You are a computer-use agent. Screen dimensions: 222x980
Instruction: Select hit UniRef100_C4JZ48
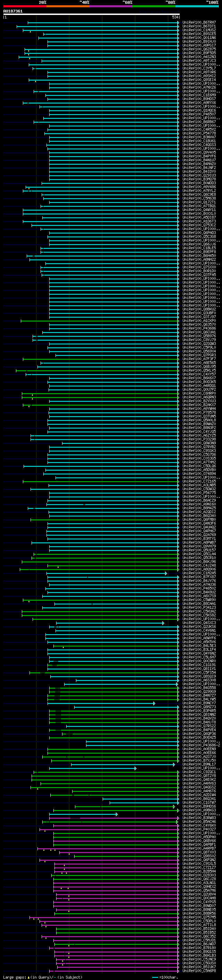coord(199,565)
